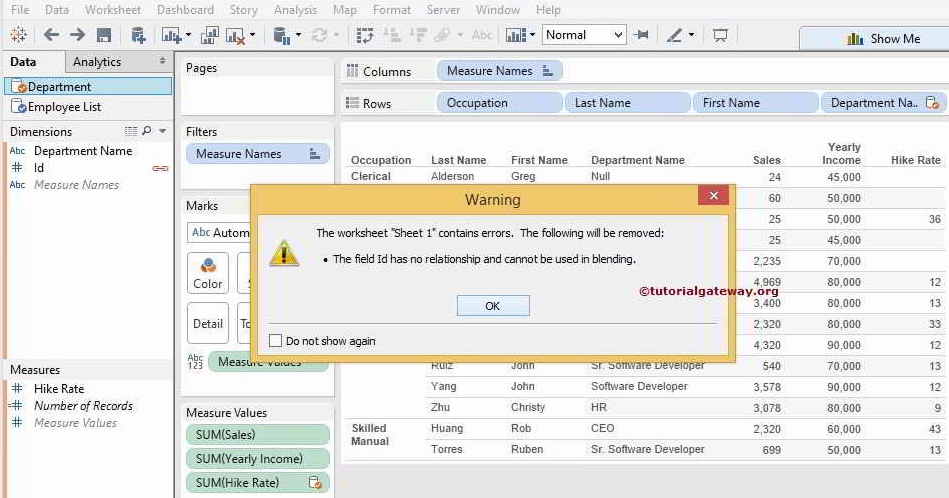The width and height of the screenshot is (949, 498).
Task: Click the Highlight pen icon
Action: 674,36
